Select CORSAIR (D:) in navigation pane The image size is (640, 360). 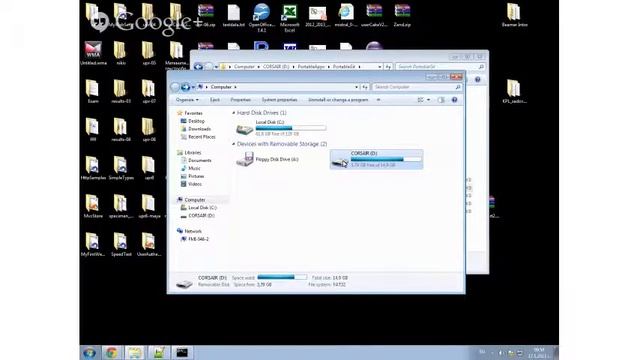coord(201,216)
